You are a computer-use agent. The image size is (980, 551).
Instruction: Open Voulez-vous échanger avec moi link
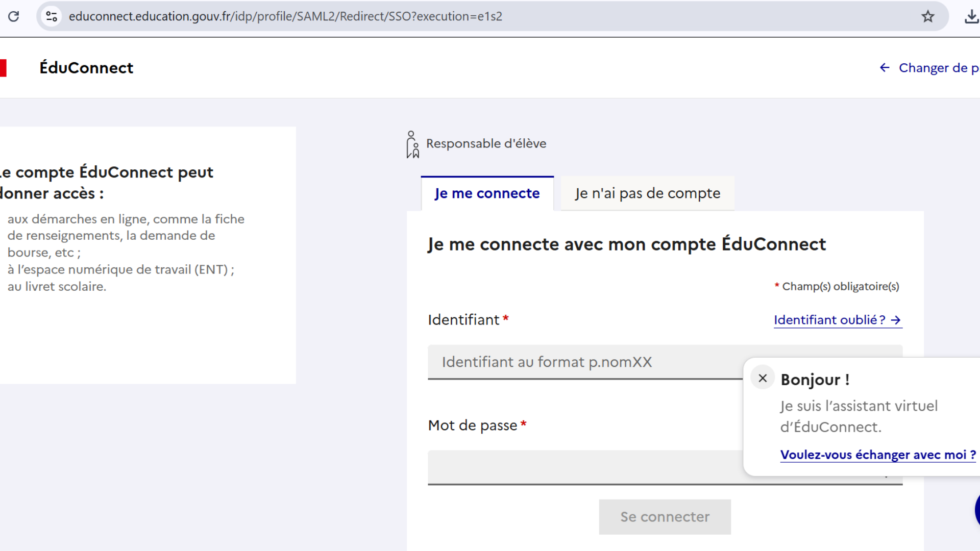[878, 455]
